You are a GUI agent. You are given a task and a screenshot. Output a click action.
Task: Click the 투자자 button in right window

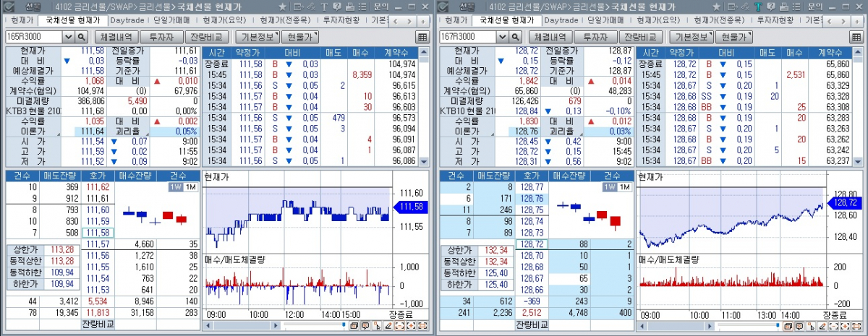(597, 37)
